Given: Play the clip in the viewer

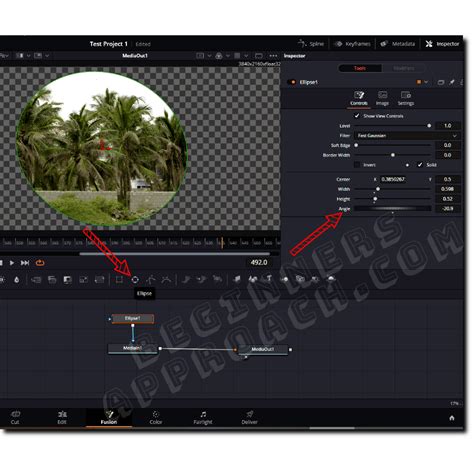Looking at the screenshot, I should coord(12,263).
